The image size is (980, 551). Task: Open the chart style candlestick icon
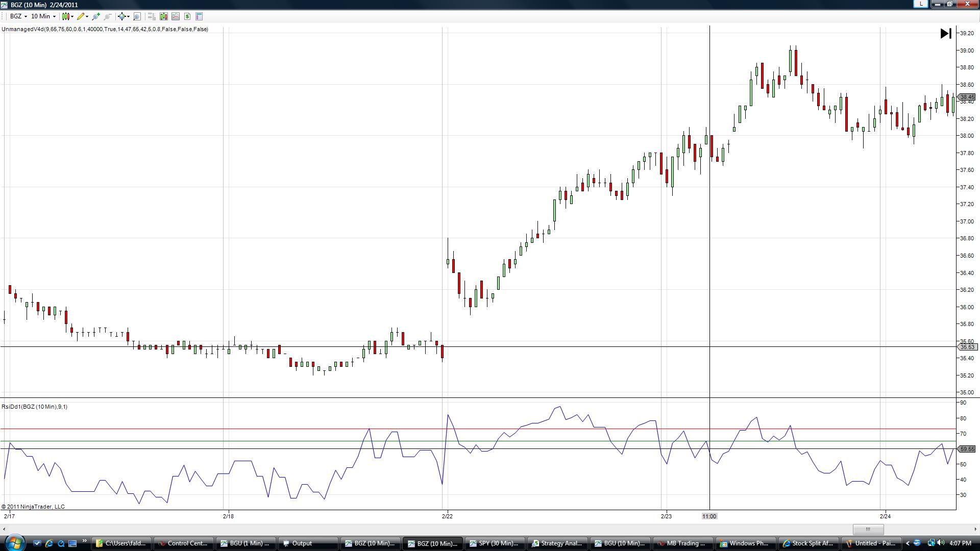[65, 16]
